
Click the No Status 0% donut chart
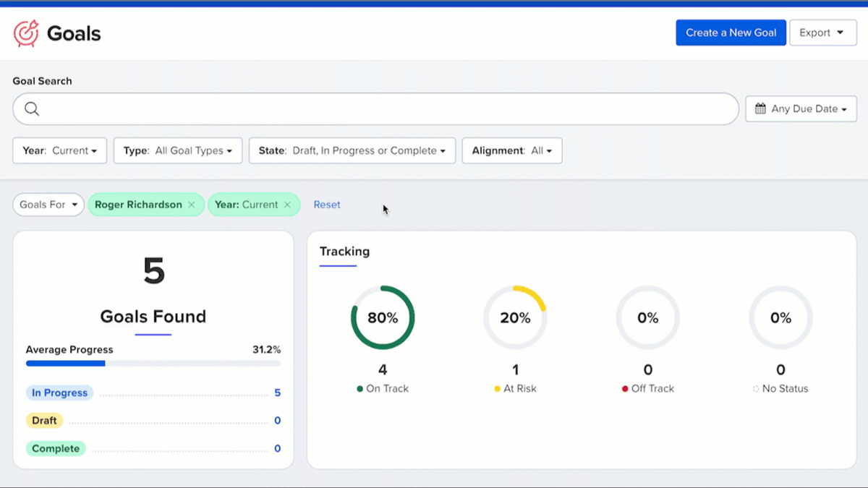(x=780, y=318)
